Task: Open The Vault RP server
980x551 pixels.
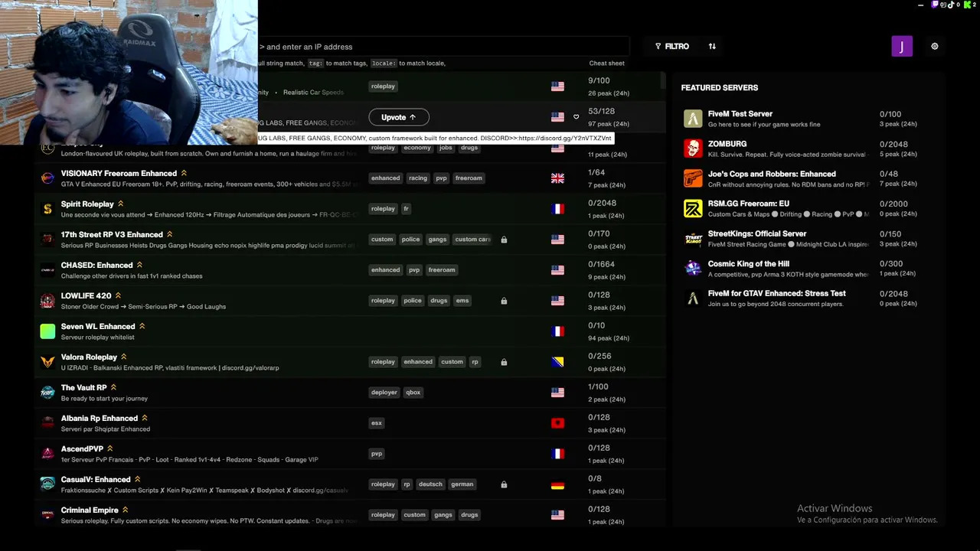Action: pos(84,388)
